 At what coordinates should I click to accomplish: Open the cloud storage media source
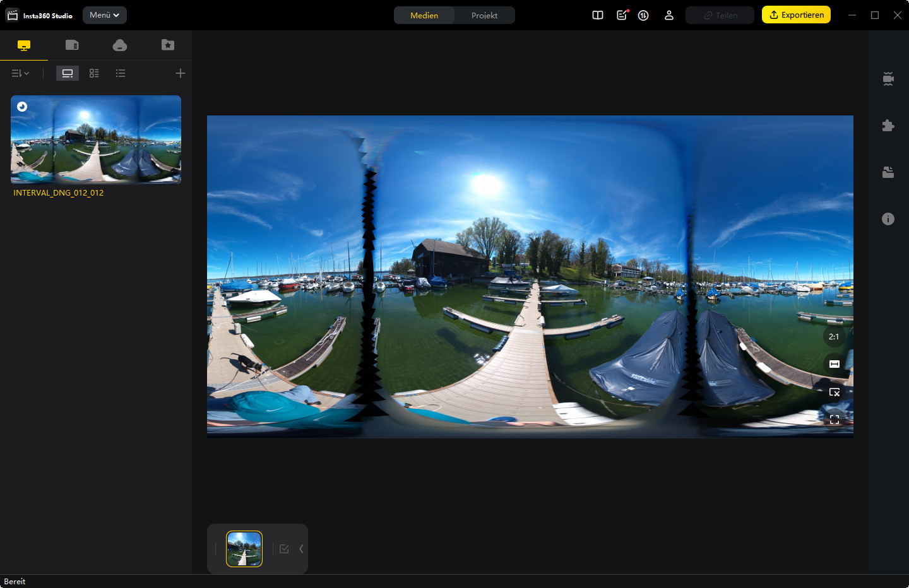(x=120, y=45)
